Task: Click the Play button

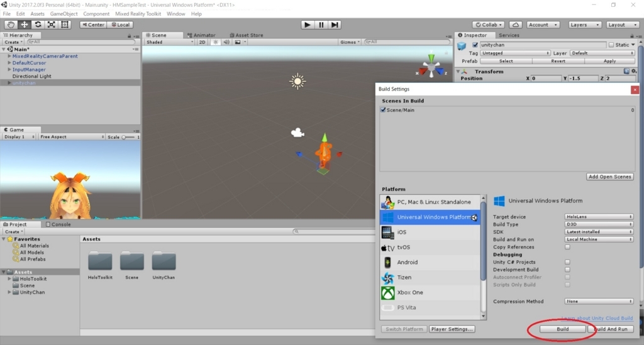Action: point(307,25)
